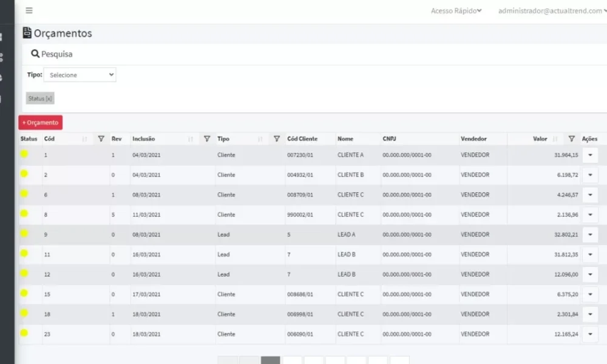Sort by the Cód column arrows
The image size is (607, 364).
click(85, 139)
